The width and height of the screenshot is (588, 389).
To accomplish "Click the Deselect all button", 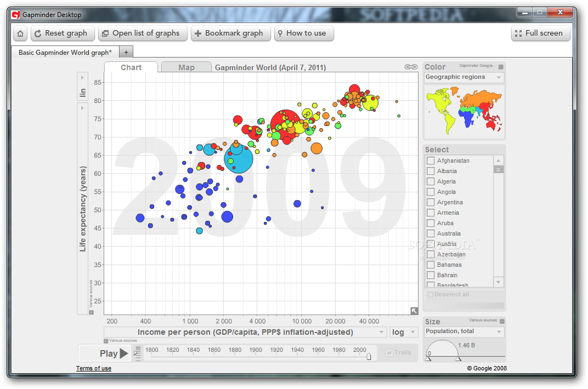I will pos(449,295).
